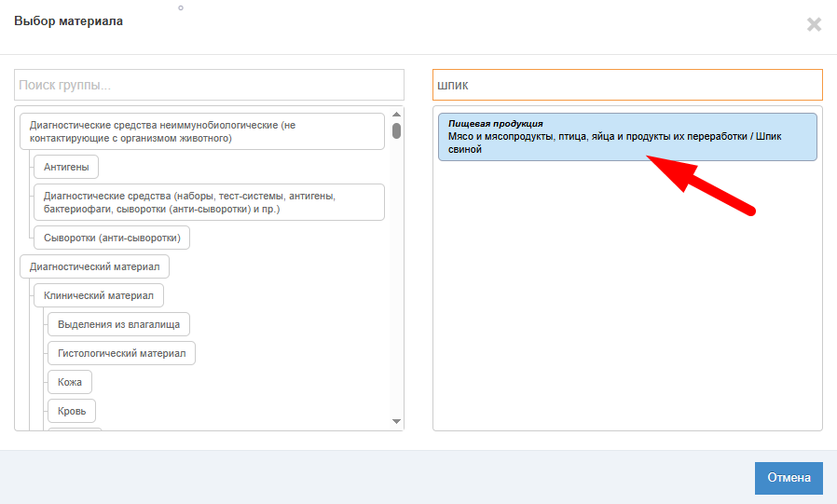The width and height of the screenshot is (837, 504).
Task: Click the material search field containing шпик
Action: click(627, 85)
